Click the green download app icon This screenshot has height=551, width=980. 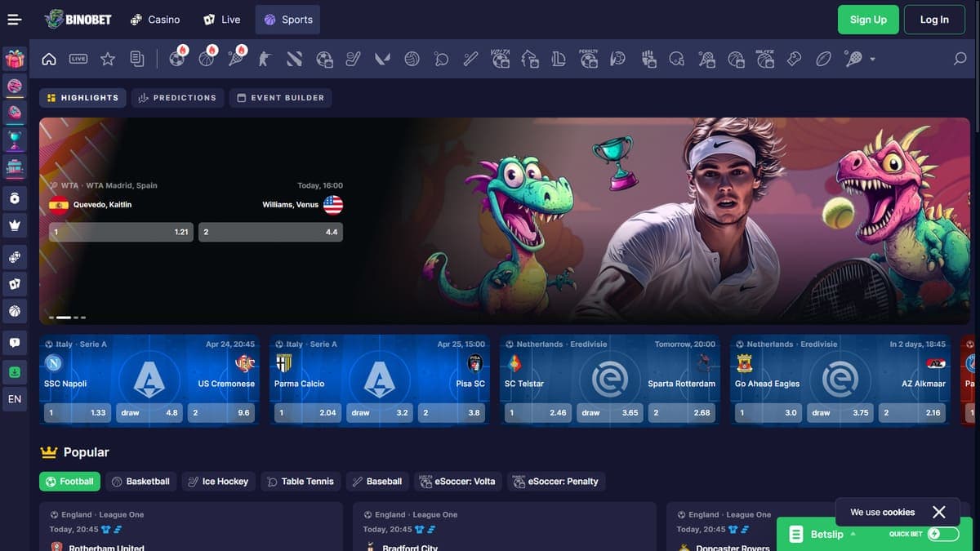(x=15, y=371)
